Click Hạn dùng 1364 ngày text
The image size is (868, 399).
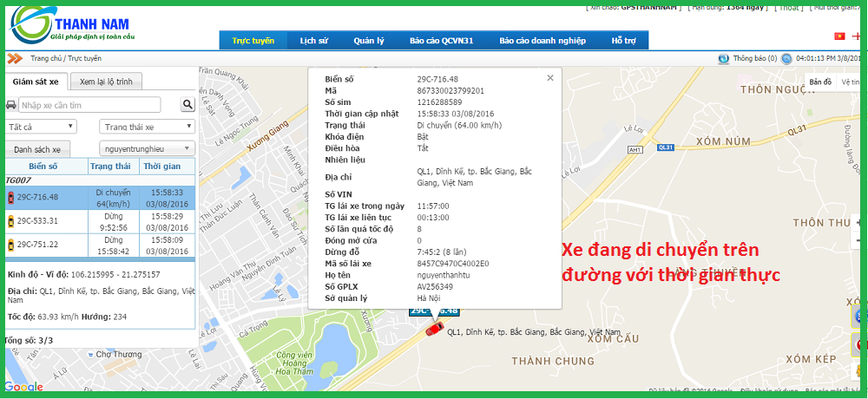[x=727, y=7]
